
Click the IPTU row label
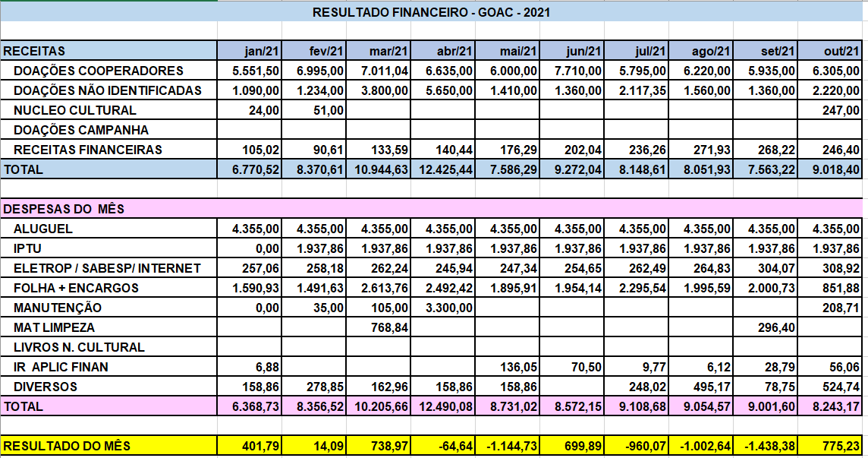point(108,248)
